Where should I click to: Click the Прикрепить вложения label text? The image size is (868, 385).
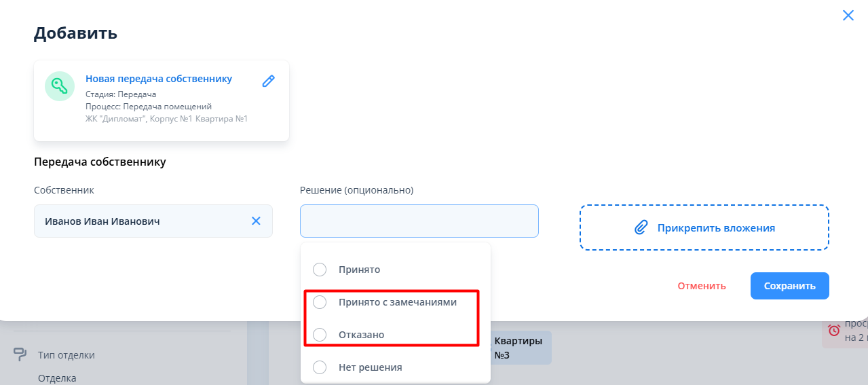[716, 228]
